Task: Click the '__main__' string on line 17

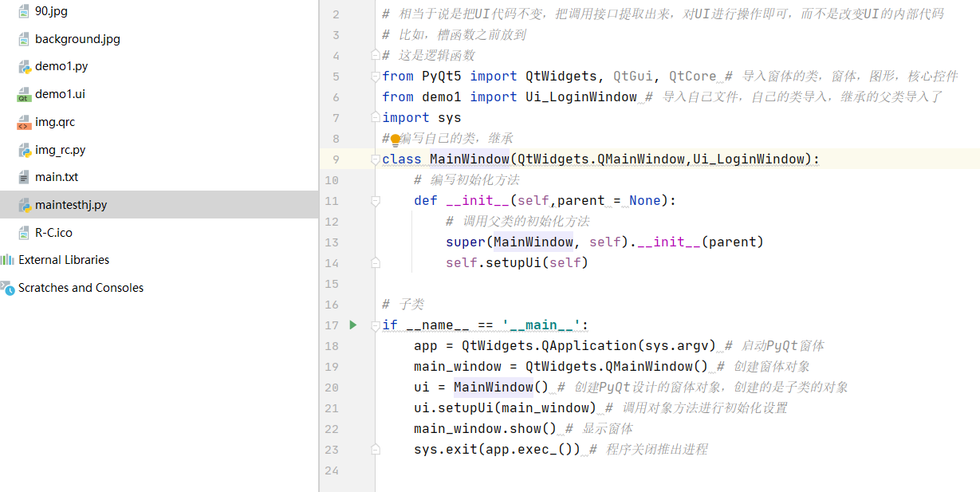Action: [541, 325]
